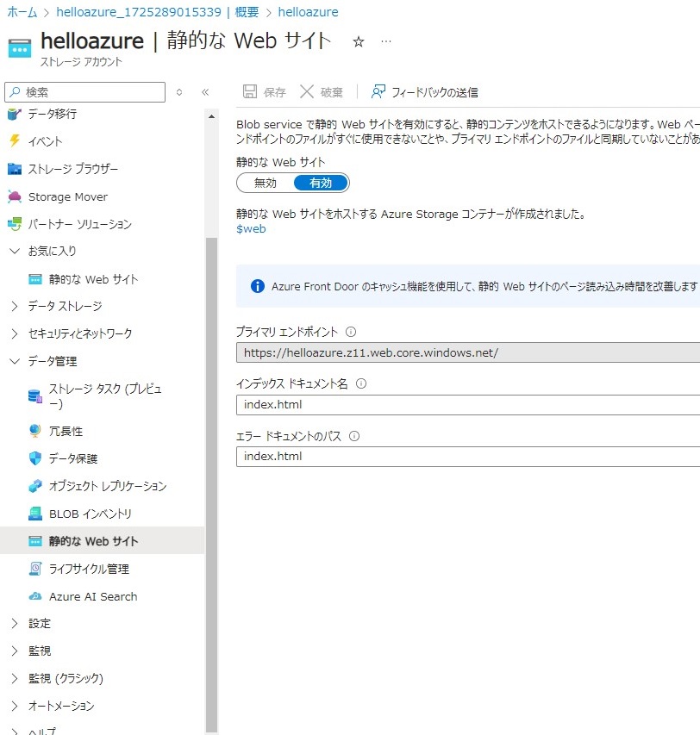
Task: Click the Storage Mover cloud icon
Action: 15,196
